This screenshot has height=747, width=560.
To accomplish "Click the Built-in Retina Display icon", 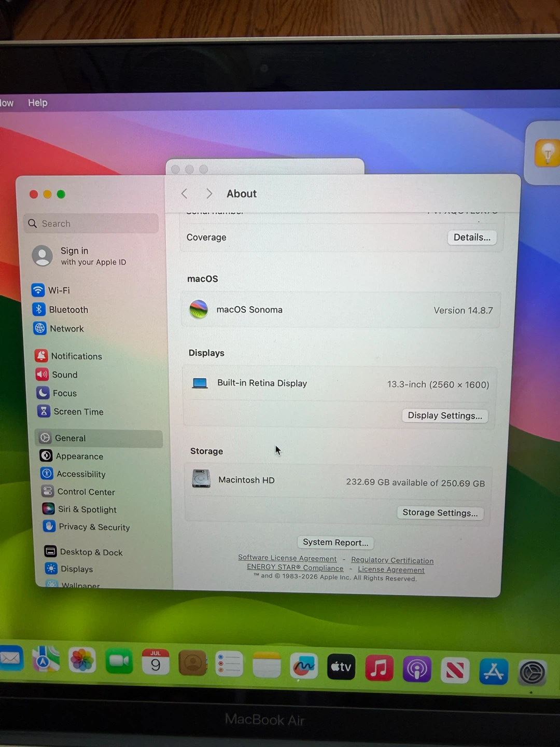I will coord(200,383).
